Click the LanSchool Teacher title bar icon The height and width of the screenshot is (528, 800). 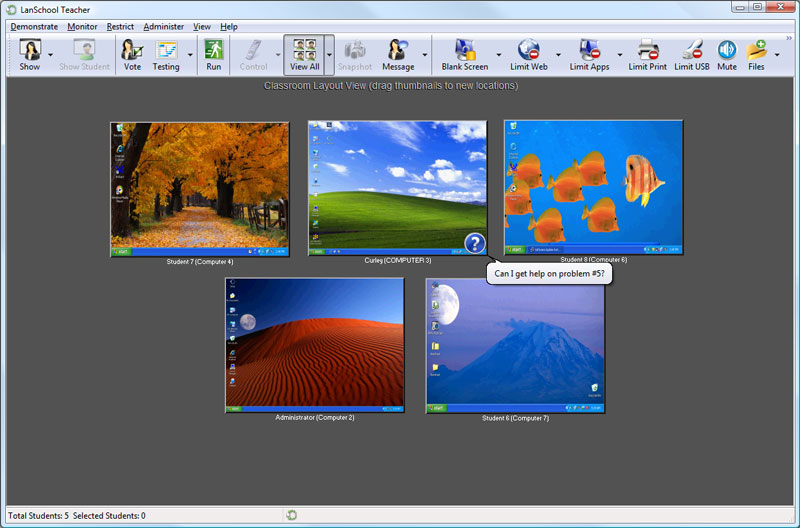coord(11,10)
